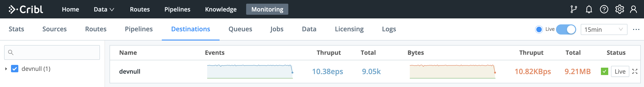Expand the devnull tree node arrow
The height and width of the screenshot is (87, 644).
[6, 69]
